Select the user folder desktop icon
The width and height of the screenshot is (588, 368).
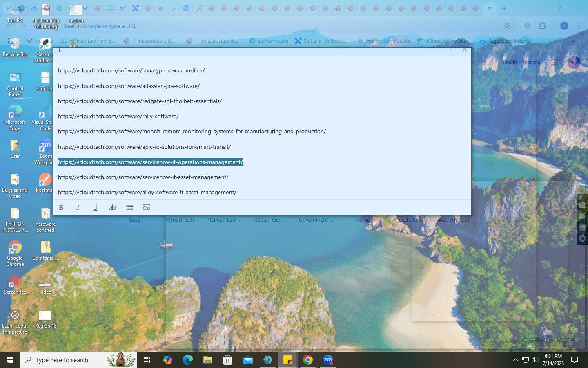[15, 149]
